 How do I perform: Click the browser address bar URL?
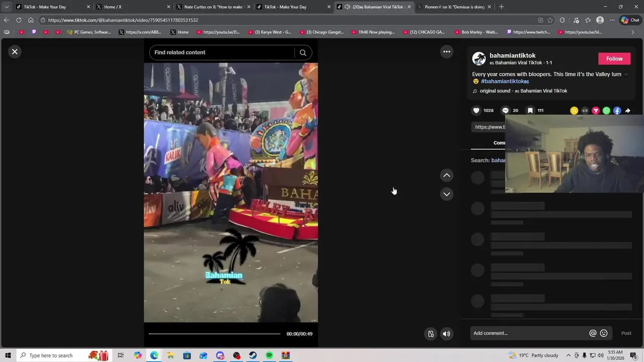tap(123, 20)
